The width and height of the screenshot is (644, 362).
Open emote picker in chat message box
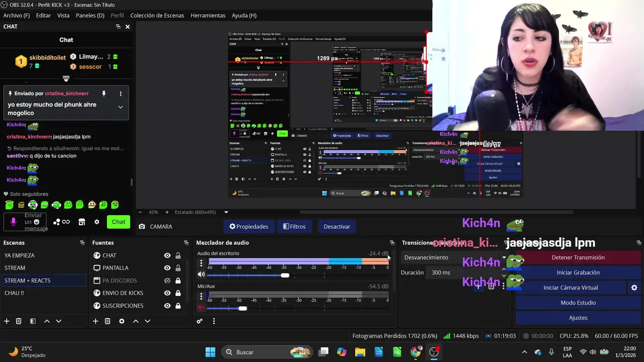[x=36, y=222]
